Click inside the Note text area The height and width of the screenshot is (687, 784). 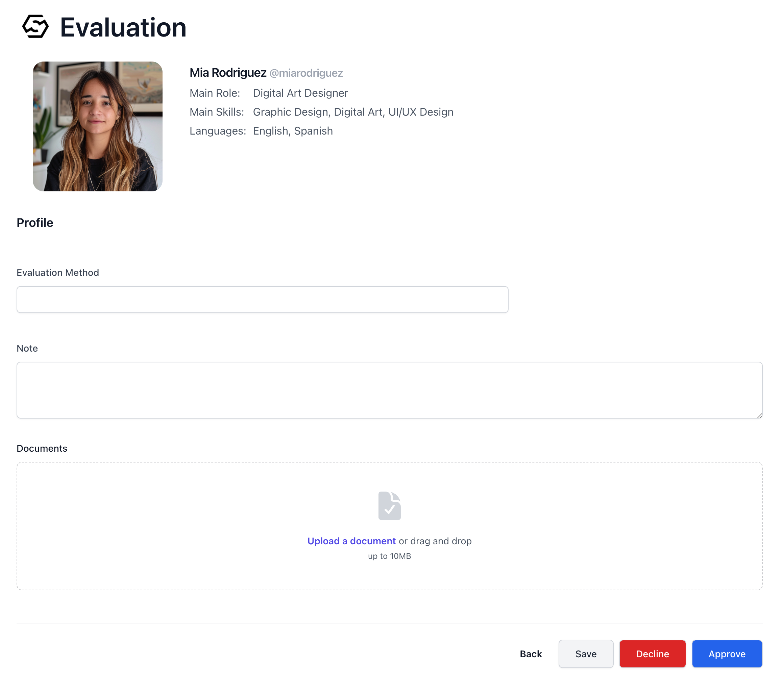389,389
